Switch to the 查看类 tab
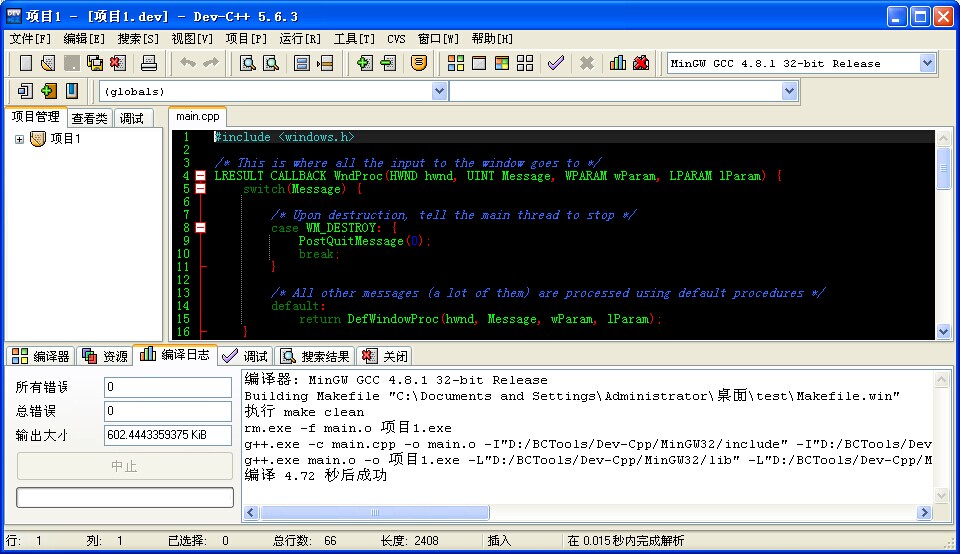The image size is (960, 554). point(89,118)
